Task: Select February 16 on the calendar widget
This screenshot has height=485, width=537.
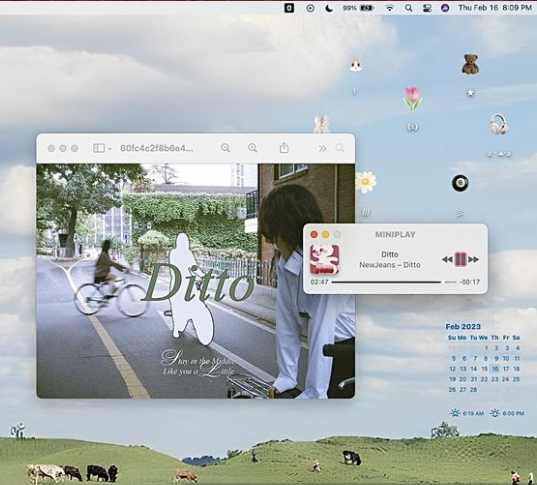Action: (x=495, y=369)
